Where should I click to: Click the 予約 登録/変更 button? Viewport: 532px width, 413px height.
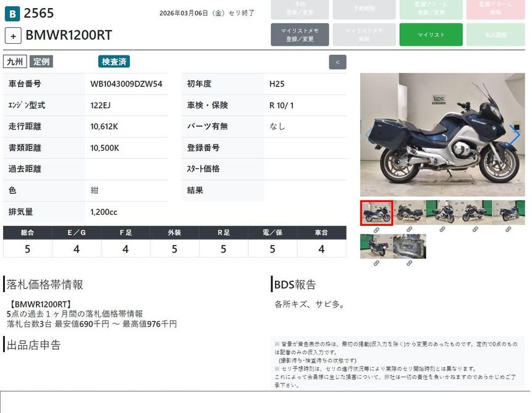click(x=299, y=9)
